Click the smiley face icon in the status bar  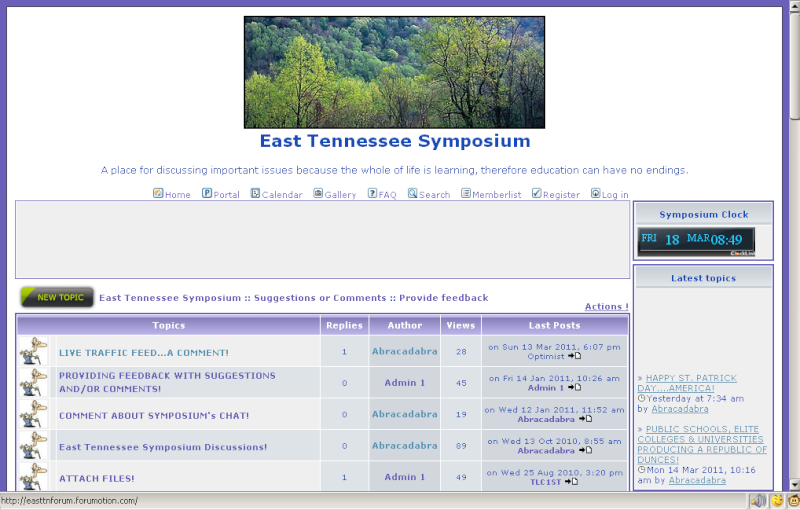778,501
